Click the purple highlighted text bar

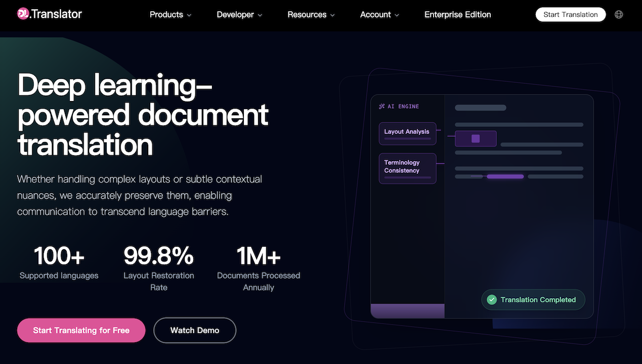(505, 176)
